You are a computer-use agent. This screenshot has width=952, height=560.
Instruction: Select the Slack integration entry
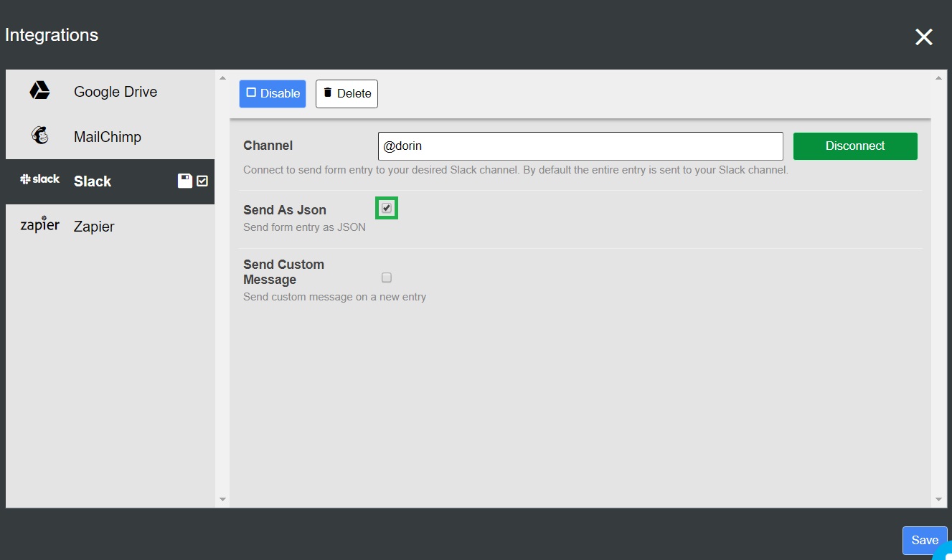tap(110, 181)
